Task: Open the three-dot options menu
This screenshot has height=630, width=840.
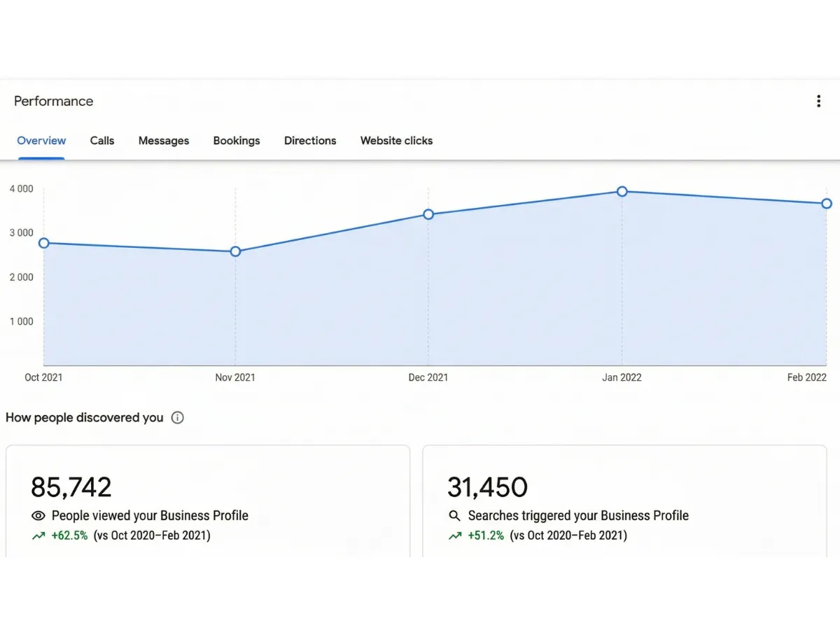Action: [x=818, y=101]
